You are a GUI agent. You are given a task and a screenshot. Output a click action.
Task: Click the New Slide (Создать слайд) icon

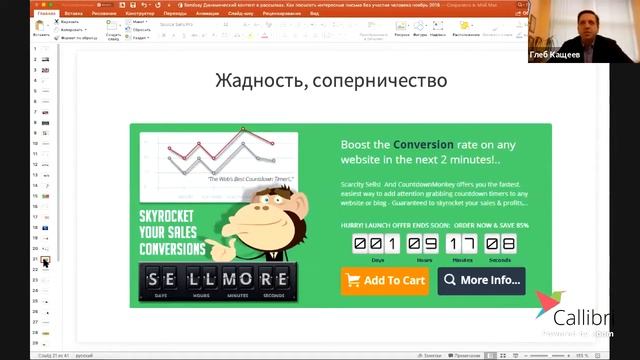[x=111, y=25]
